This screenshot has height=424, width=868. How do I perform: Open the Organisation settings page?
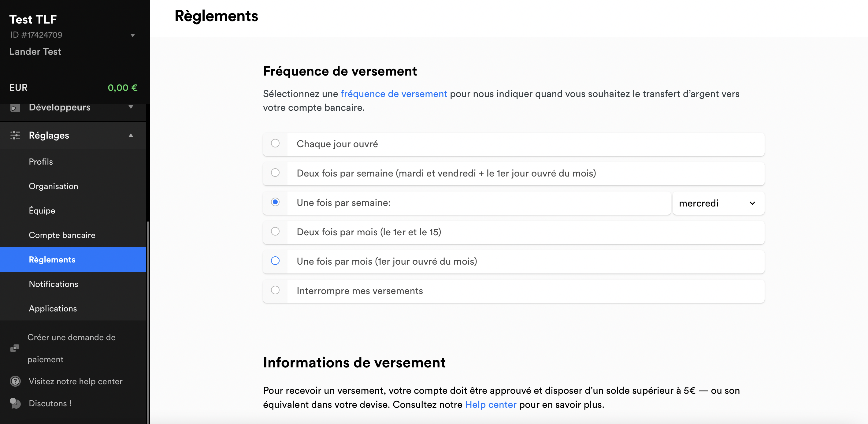pyautogui.click(x=53, y=186)
